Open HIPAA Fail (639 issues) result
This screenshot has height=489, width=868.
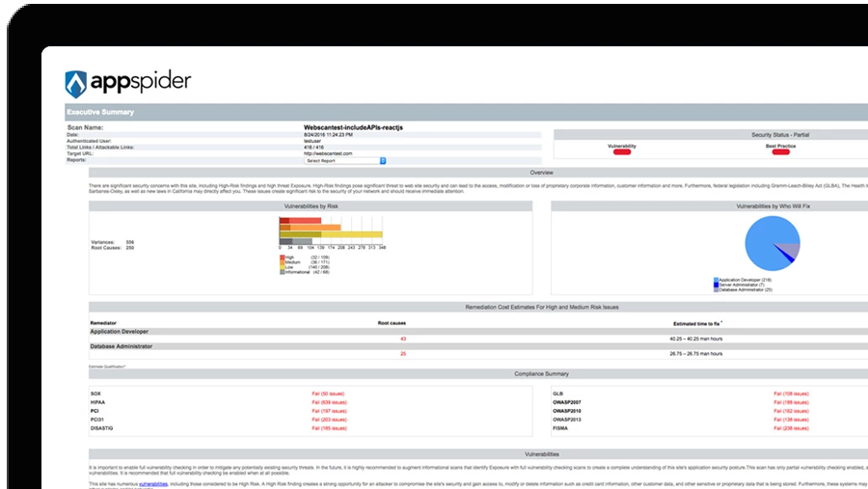coord(330,402)
